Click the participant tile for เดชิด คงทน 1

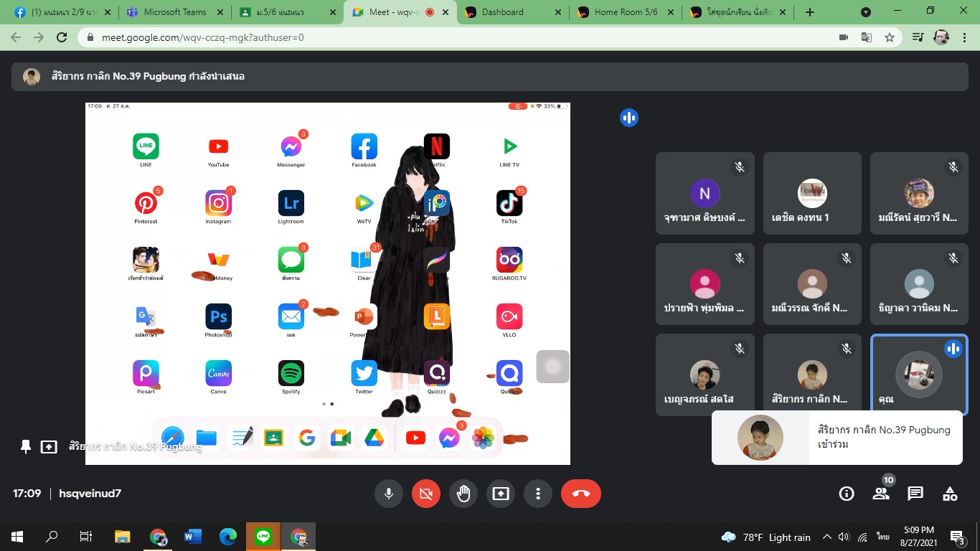point(811,192)
